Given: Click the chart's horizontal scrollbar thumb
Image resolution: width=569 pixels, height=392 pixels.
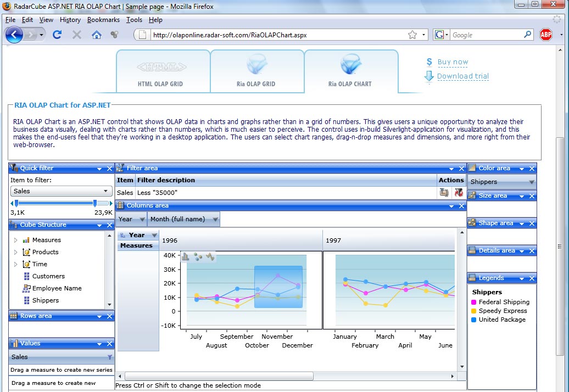Looking at the screenshot, I should (x=219, y=376).
